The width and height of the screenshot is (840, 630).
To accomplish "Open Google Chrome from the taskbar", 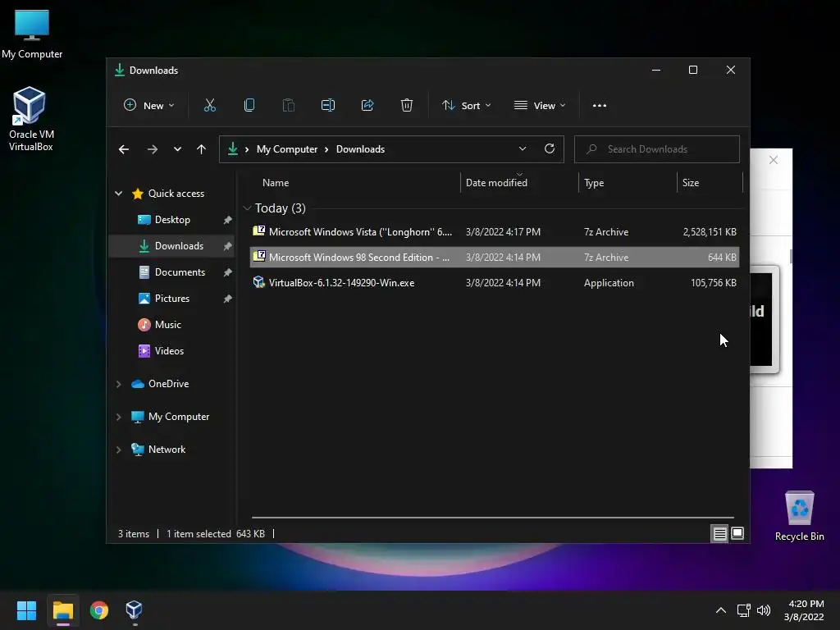I will tap(99, 610).
